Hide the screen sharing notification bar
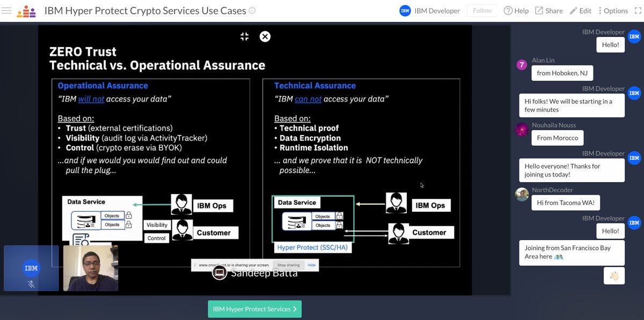This screenshot has height=320, width=644. 311,265
